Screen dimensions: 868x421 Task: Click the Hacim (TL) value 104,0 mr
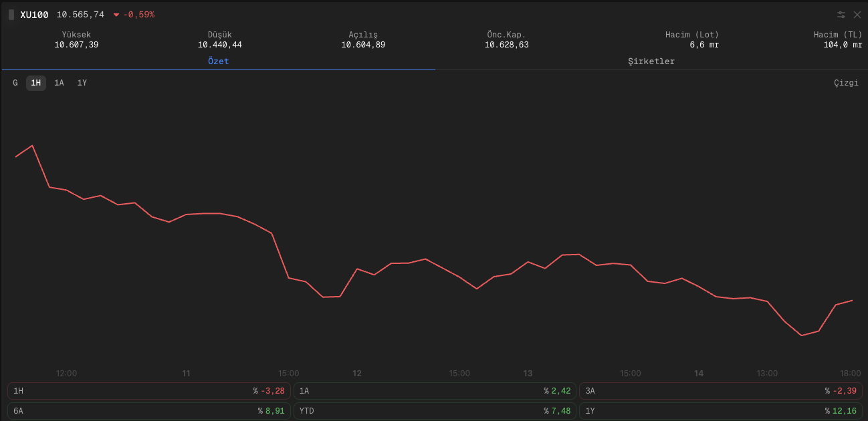point(843,45)
